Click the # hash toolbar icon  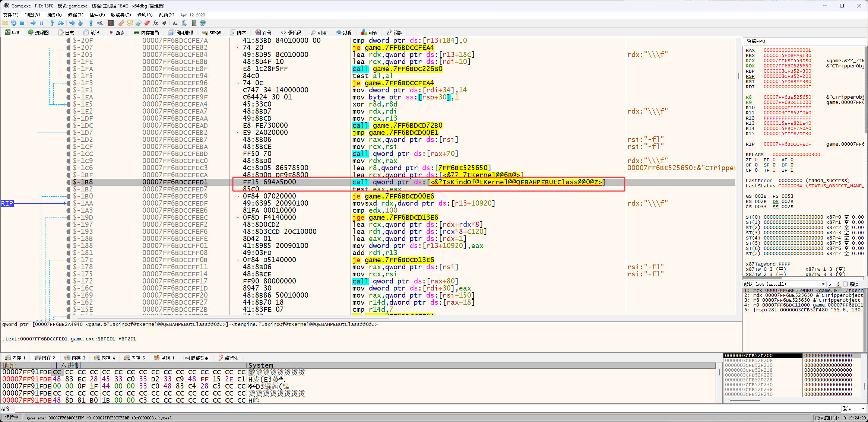pos(164,23)
